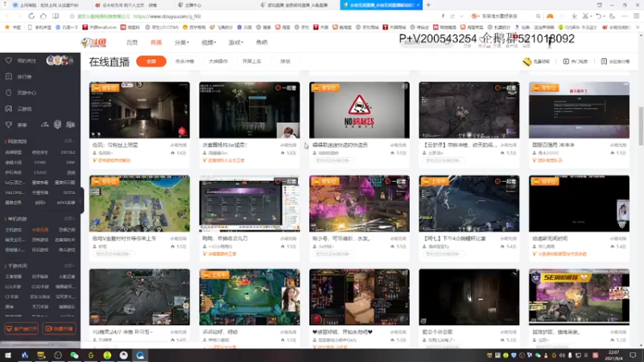The width and height of the screenshot is (644, 362).
Task: Select the orange 全部 filter pill
Action: (151, 61)
